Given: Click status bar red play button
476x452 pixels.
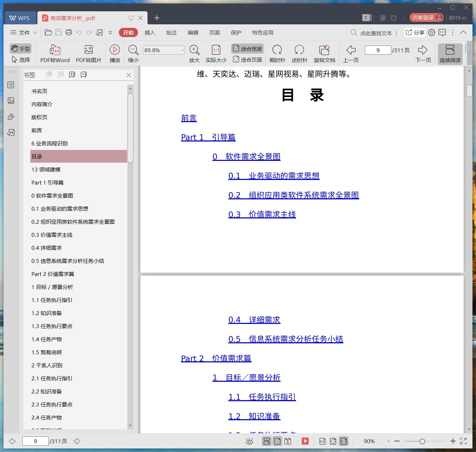Looking at the screenshot, I should click(x=305, y=441).
